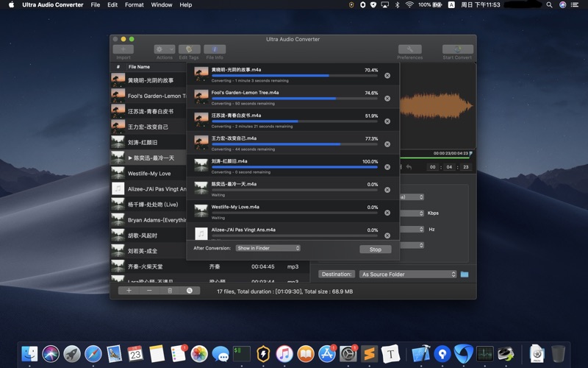
Task: Open the Edit menu
Action: click(x=112, y=5)
